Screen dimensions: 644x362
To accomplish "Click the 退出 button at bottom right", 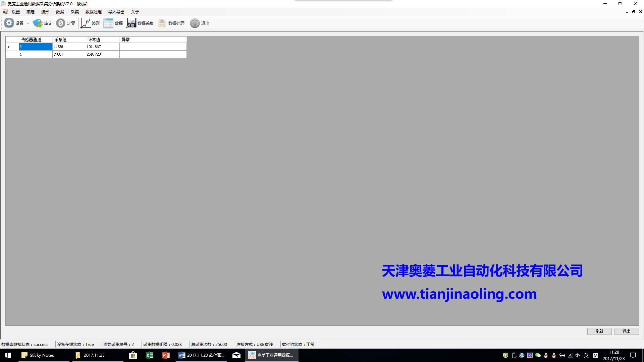I will click(x=627, y=331).
